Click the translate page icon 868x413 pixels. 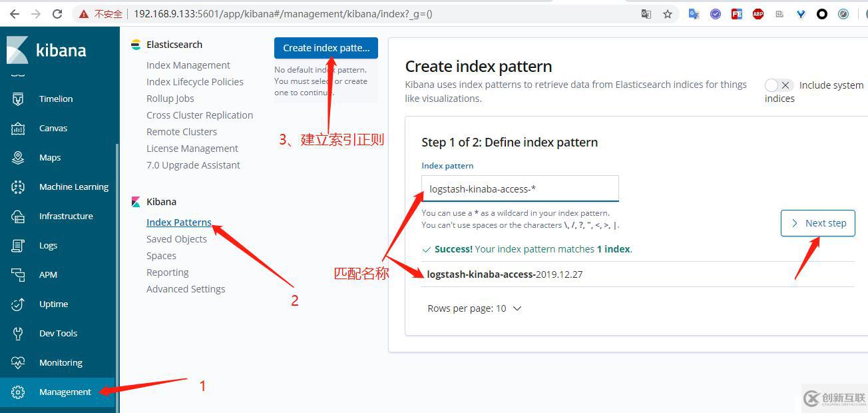click(646, 13)
